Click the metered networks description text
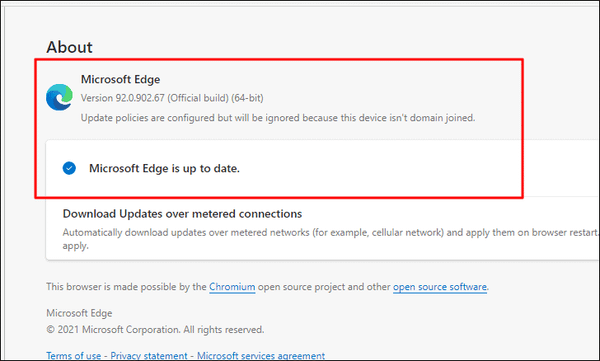The height and width of the screenshot is (361, 600). tap(330, 233)
